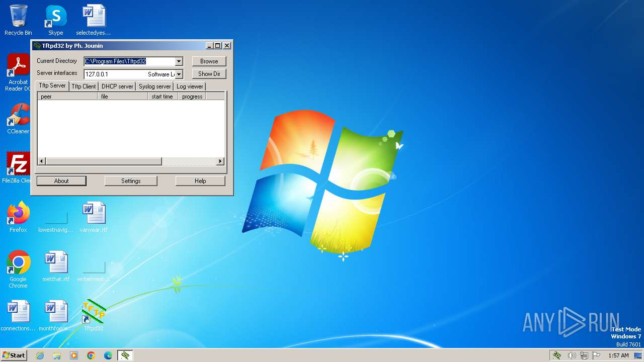The width and height of the screenshot is (644, 362).
Task: Launch Firefox from the desktop
Action: click(x=18, y=217)
